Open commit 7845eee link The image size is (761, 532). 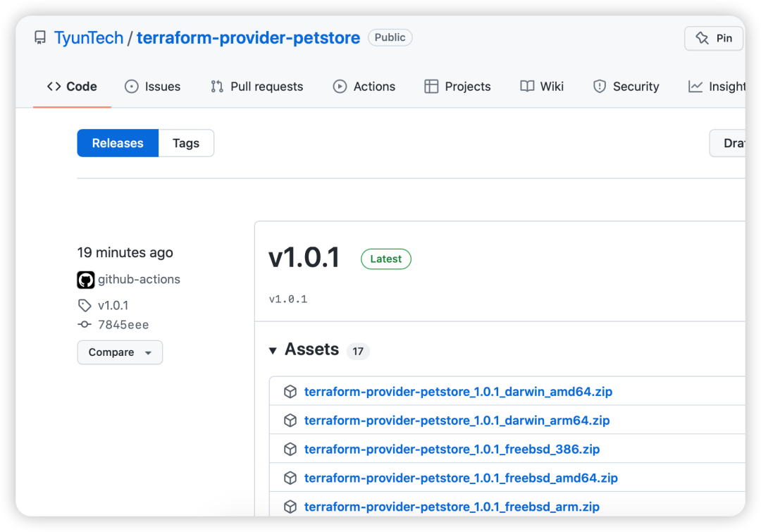point(123,325)
